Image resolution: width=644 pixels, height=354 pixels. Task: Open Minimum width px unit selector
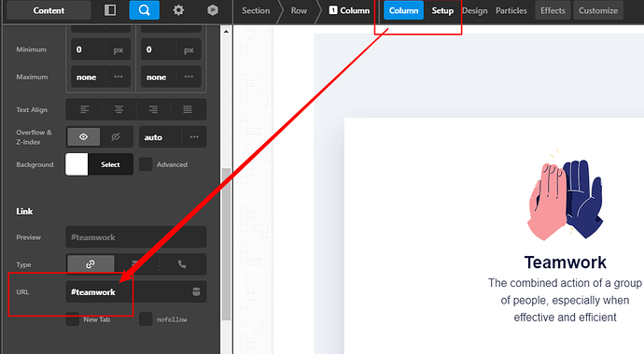click(x=119, y=50)
